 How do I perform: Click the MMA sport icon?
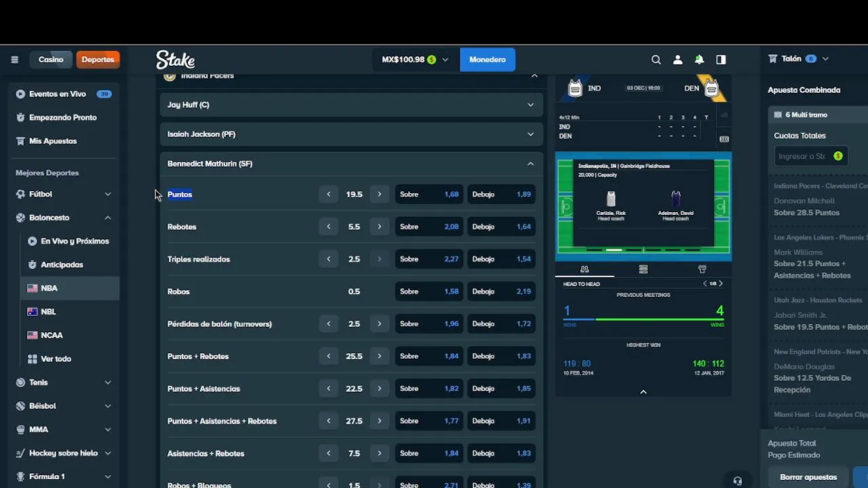(x=20, y=430)
